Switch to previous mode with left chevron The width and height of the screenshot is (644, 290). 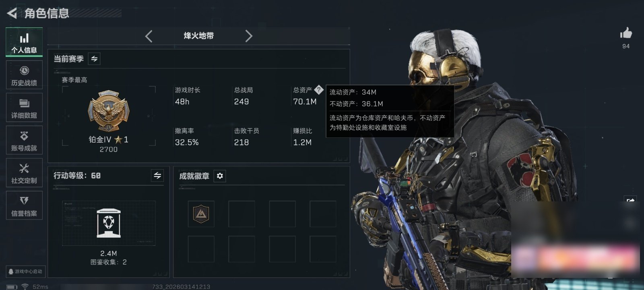tap(149, 36)
